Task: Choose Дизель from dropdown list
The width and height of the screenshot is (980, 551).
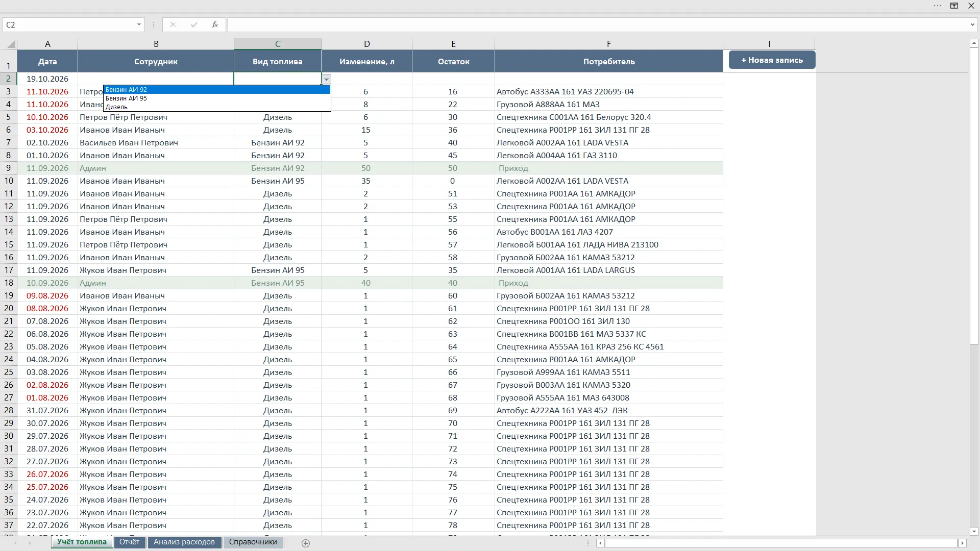Action: pos(217,107)
